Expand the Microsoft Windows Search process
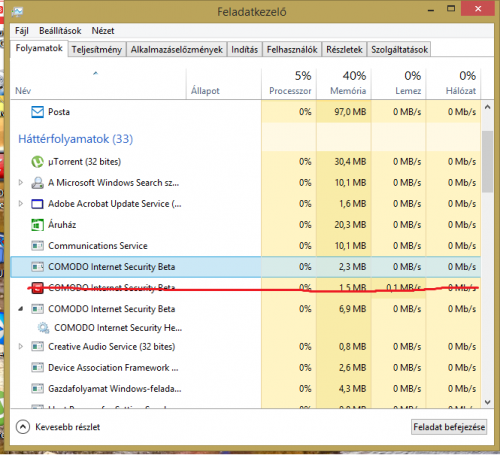This screenshot has width=500, height=455. (x=21, y=183)
